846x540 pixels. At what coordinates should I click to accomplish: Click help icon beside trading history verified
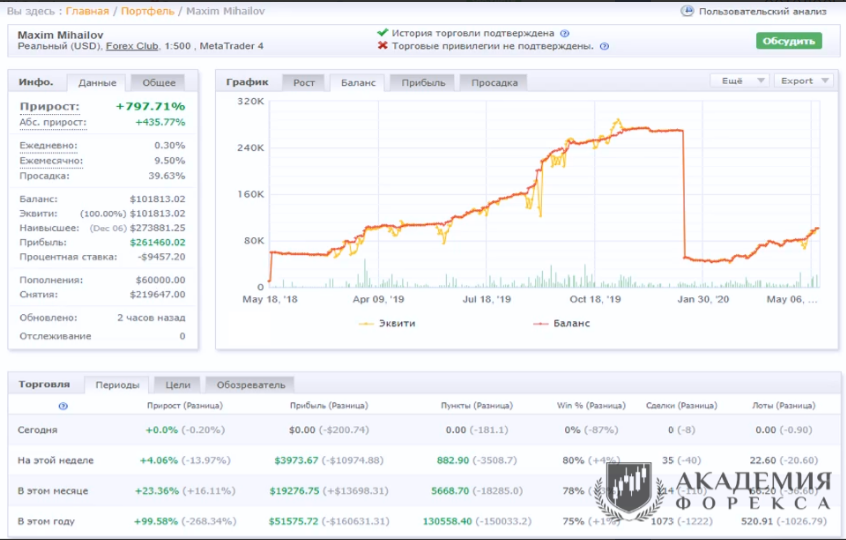coord(564,33)
